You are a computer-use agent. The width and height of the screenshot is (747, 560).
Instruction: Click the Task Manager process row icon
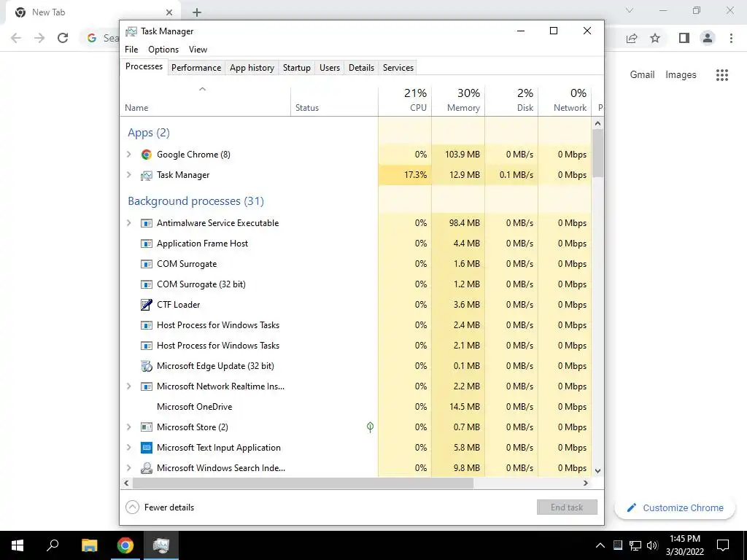click(x=146, y=175)
